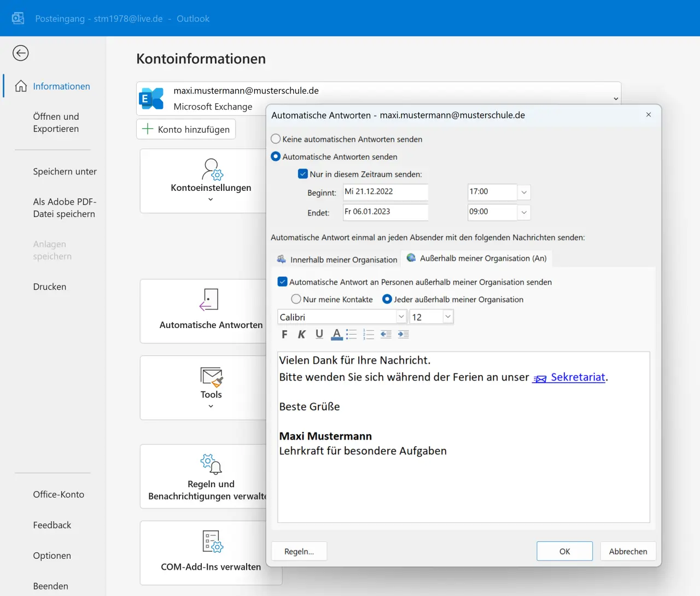700x596 pixels.
Task: Click the bold (F) formatting icon
Action: [x=284, y=334]
